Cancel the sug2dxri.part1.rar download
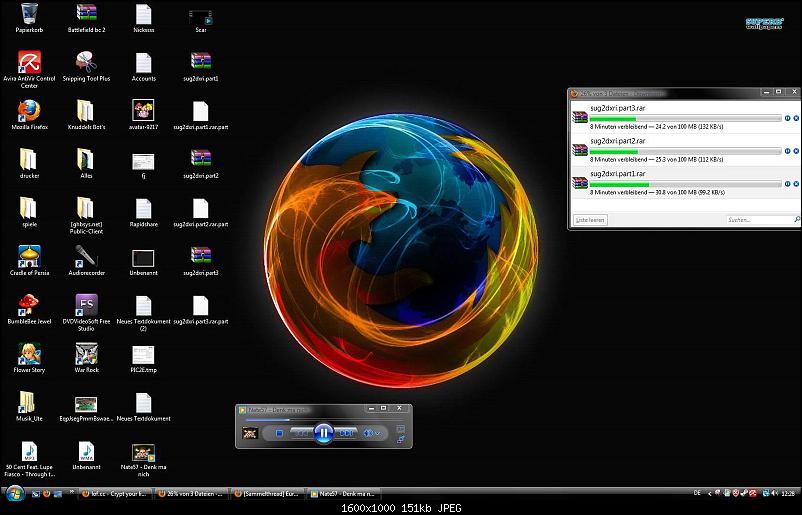Image resolution: width=802 pixels, height=515 pixels. [x=796, y=184]
